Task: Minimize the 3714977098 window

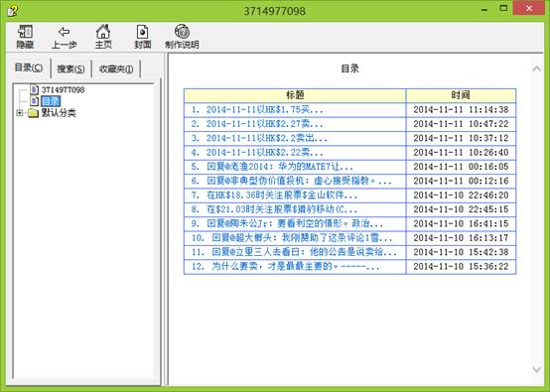Action: [x=484, y=10]
